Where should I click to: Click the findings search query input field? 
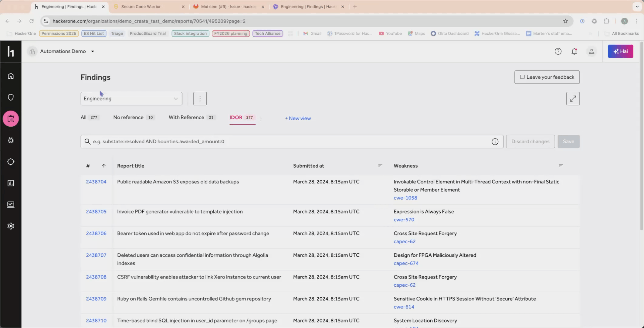(243, 141)
